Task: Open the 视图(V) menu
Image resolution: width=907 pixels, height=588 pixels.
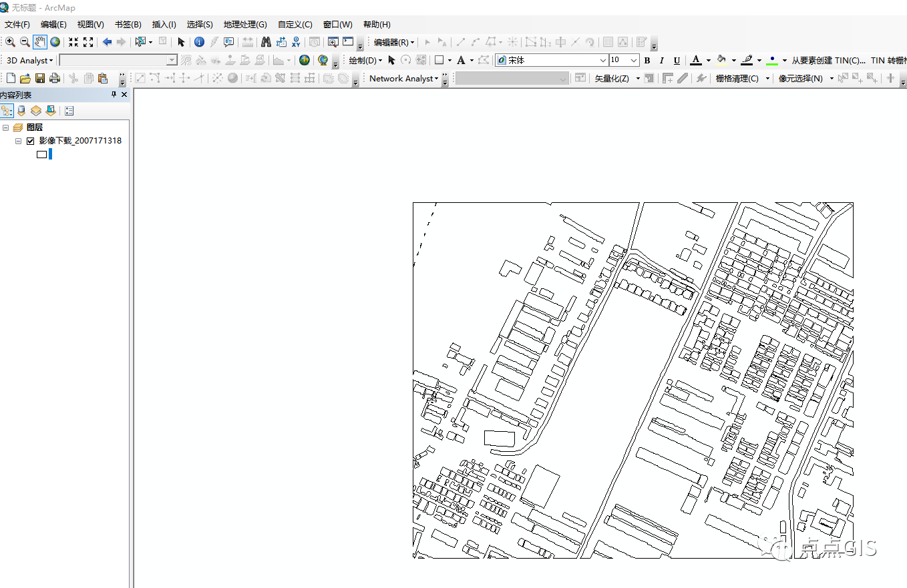Action: (90, 25)
